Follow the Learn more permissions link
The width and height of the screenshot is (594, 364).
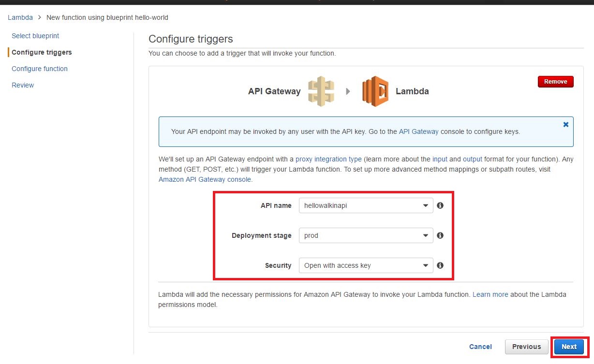point(490,294)
